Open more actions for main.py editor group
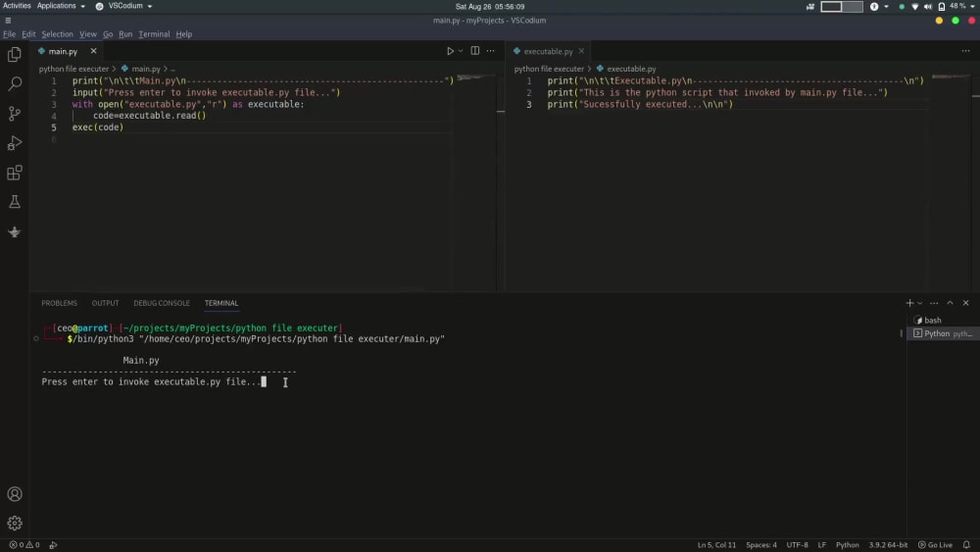The image size is (980, 552). pos(491,51)
